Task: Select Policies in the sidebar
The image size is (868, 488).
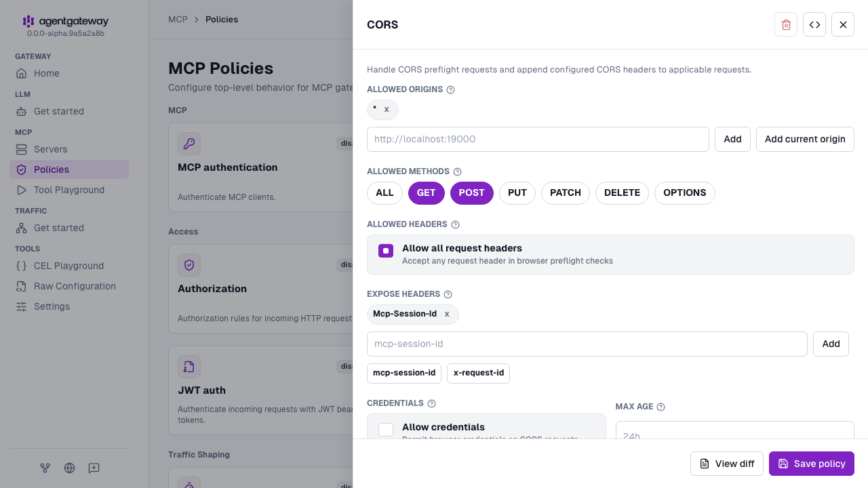Action: click(x=69, y=169)
